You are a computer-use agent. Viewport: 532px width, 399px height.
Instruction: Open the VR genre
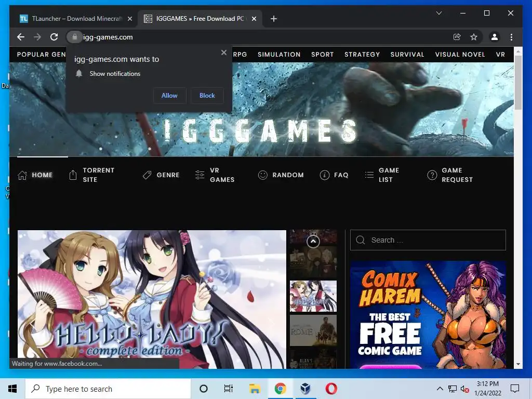pyautogui.click(x=500, y=54)
